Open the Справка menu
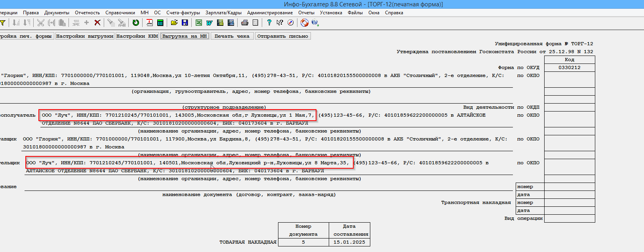 point(394,13)
